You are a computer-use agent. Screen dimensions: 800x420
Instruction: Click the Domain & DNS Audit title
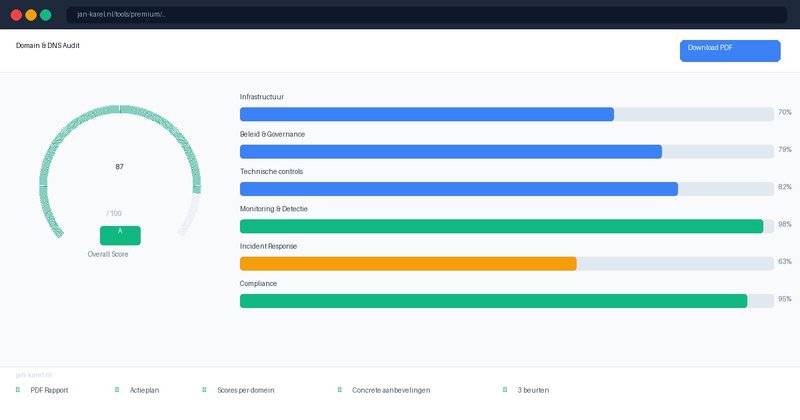point(47,45)
